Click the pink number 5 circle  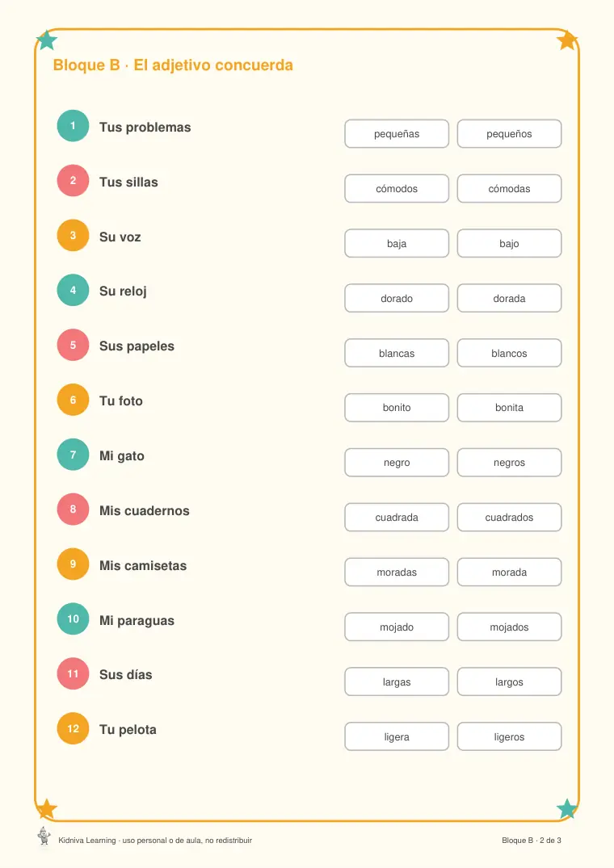coord(73,345)
